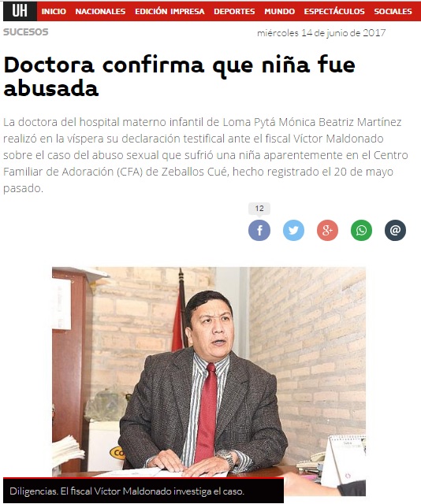Click the UH site logo
The height and width of the screenshot is (504, 421).
click(x=20, y=11)
